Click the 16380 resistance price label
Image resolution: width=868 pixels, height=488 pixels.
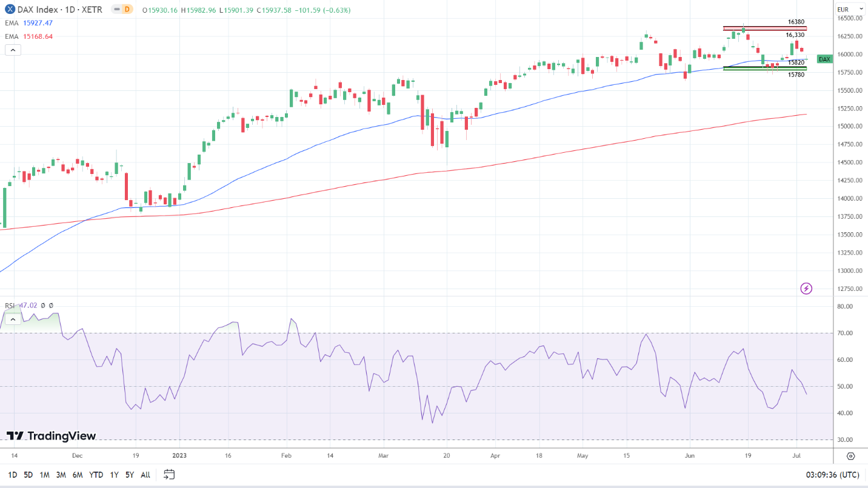(796, 22)
